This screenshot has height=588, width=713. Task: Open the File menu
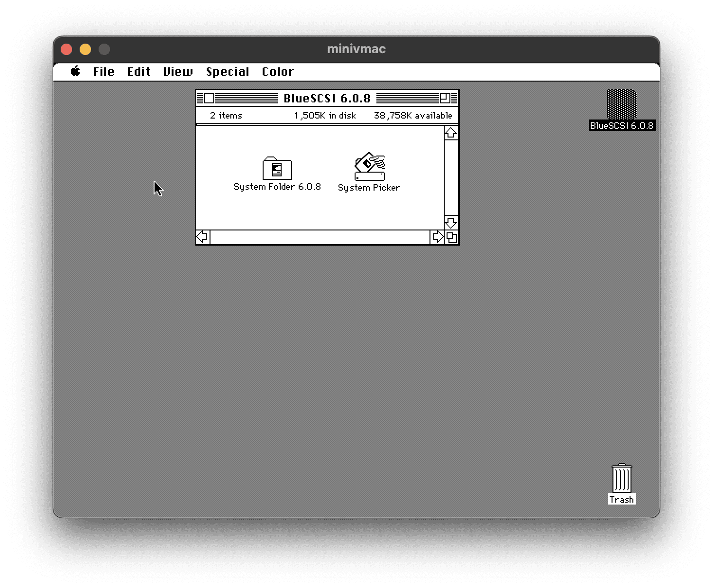coord(103,72)
